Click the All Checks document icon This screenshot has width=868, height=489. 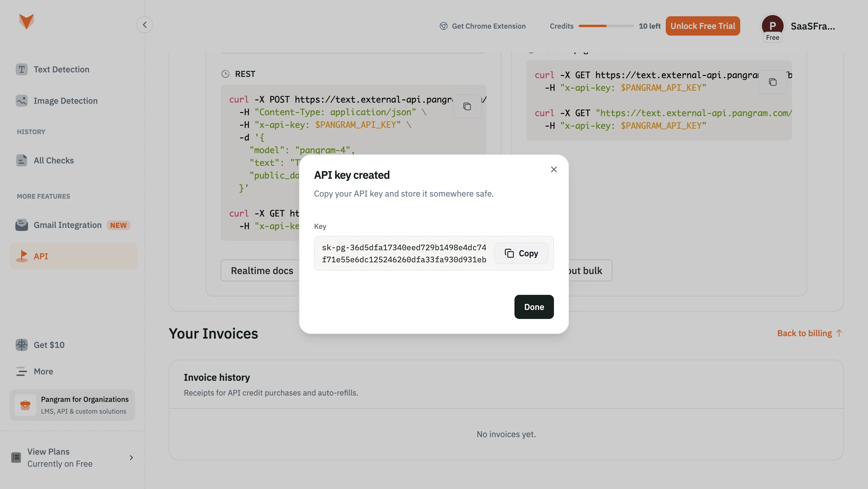pyautogui.click(x=22, y=160)
